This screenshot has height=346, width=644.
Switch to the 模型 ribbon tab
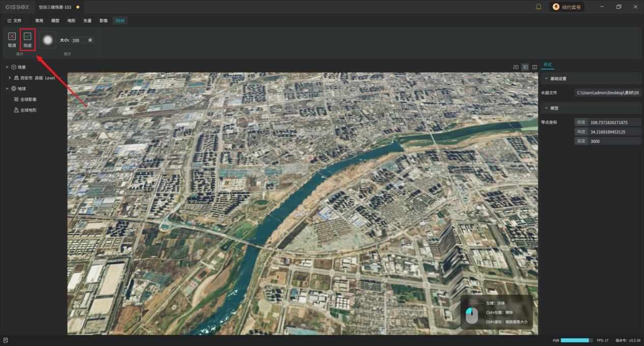click(55, 21)
